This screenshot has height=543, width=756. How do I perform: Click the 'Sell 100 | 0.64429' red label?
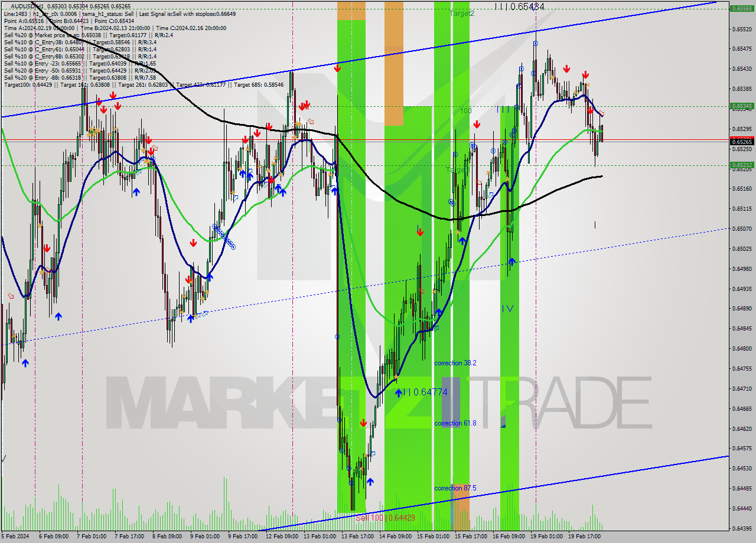tap(385, 518)
